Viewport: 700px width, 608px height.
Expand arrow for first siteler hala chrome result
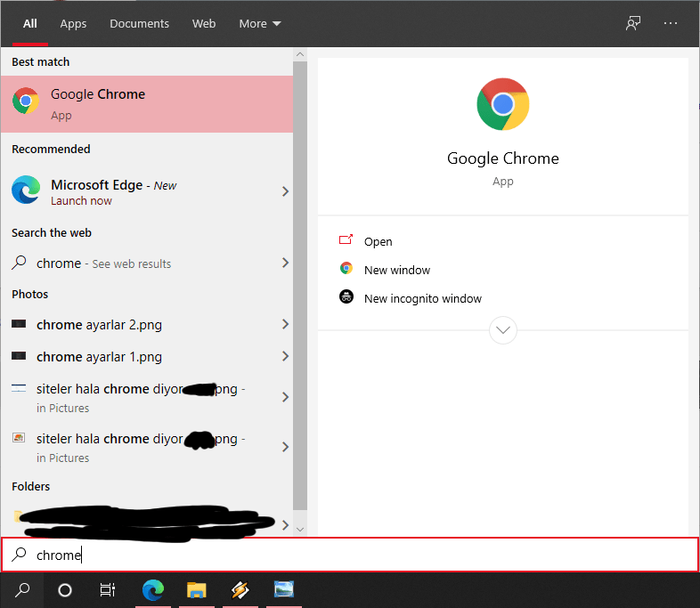(285, 397)
